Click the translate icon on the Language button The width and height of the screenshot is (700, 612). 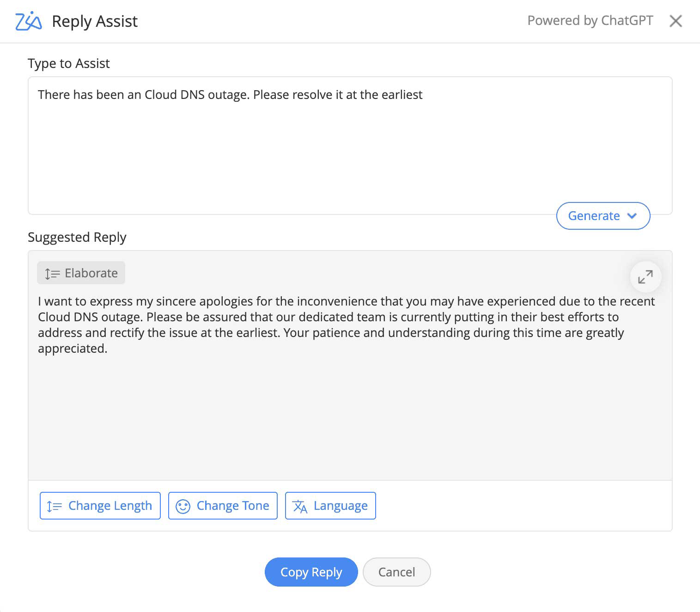point(300,506)
